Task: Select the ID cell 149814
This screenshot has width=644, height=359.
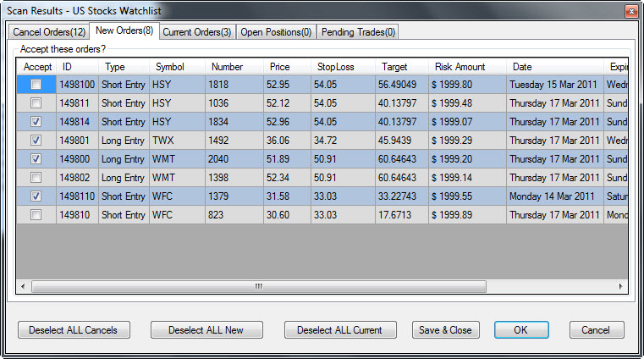Action: coord(77,122)
